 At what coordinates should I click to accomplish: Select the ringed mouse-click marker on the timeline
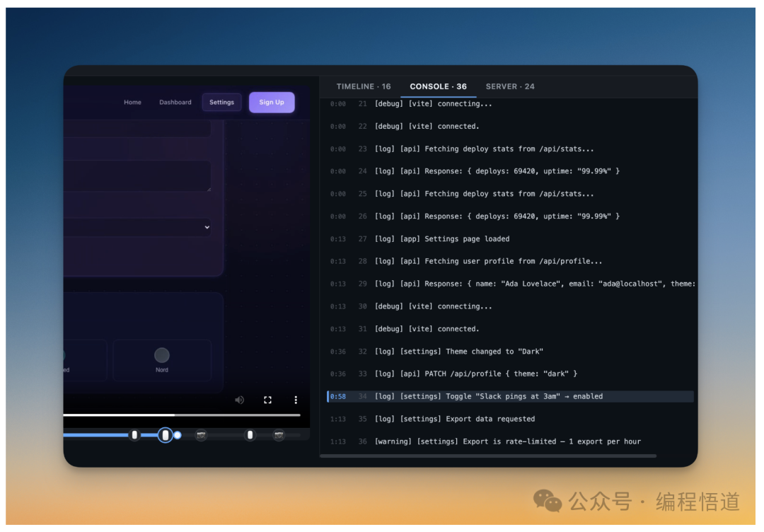[x=165, y=435]
